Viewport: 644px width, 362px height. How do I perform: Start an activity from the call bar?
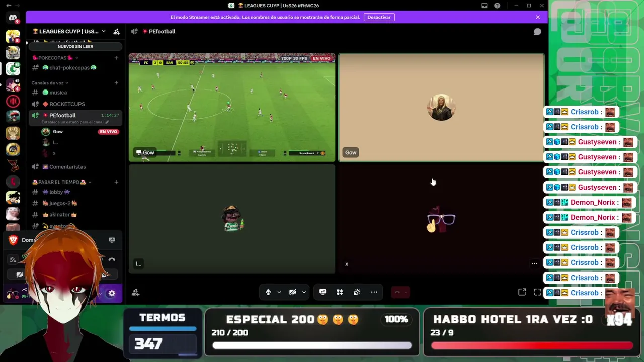point(340,292)
